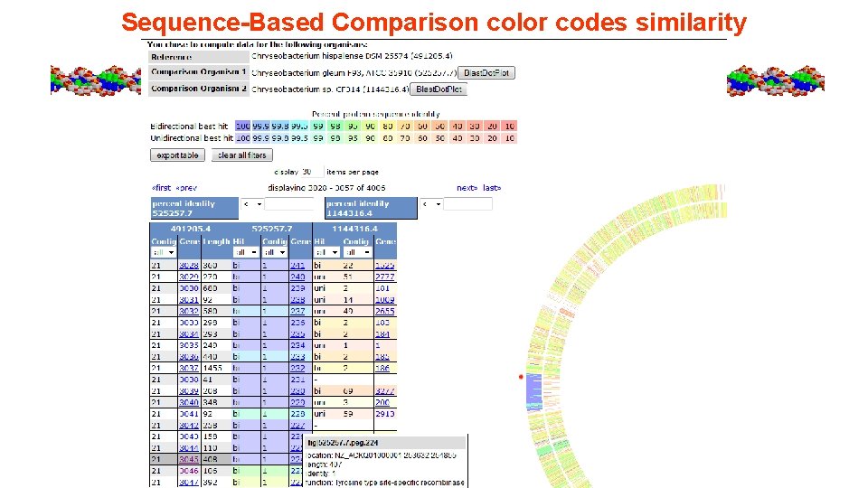Select bidirectional best hit swatch labeled 10
868x488 pixels.
pos(510,127)
